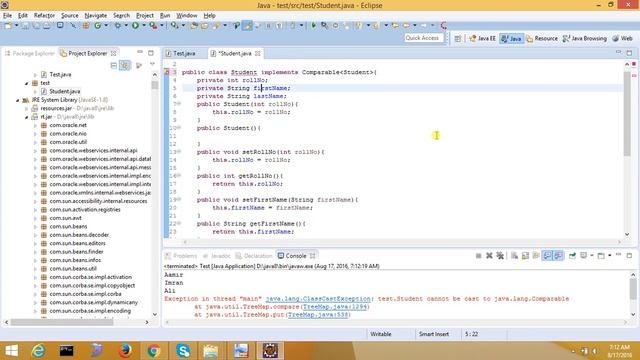Open the Command Prompt taskbar icon
This screenshot has height=360, width=640.
(67, 351)
